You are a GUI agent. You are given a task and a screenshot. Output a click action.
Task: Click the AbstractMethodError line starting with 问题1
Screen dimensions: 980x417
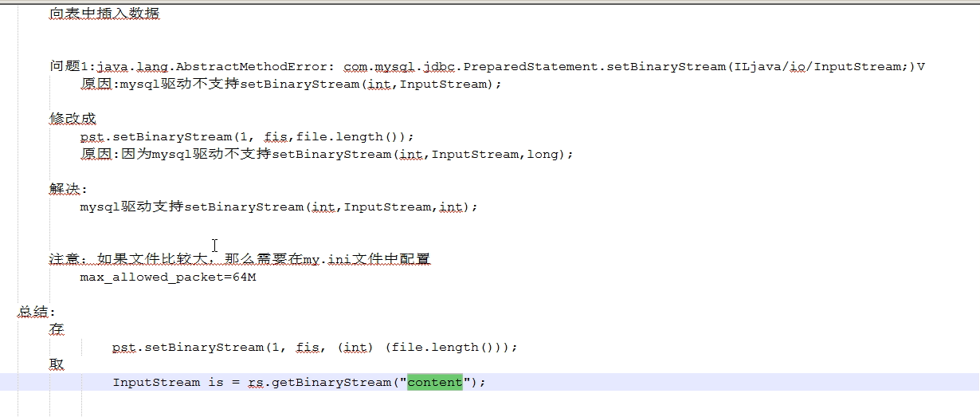[488, 66]
